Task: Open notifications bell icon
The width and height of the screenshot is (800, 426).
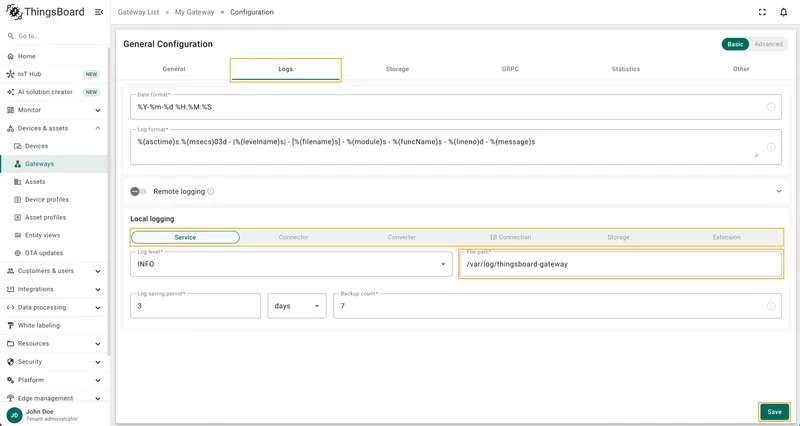Action: click(784, 12)
